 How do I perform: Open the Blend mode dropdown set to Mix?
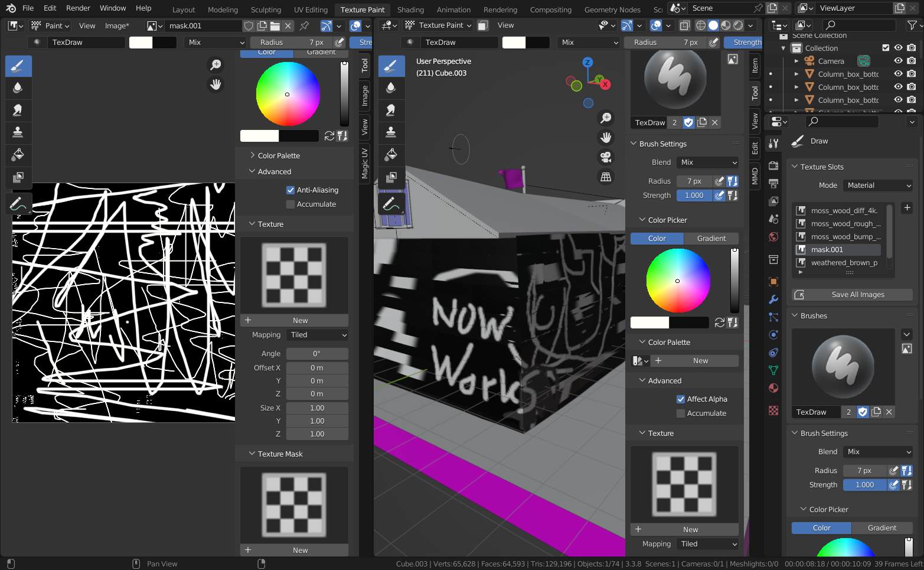point(708,162)
